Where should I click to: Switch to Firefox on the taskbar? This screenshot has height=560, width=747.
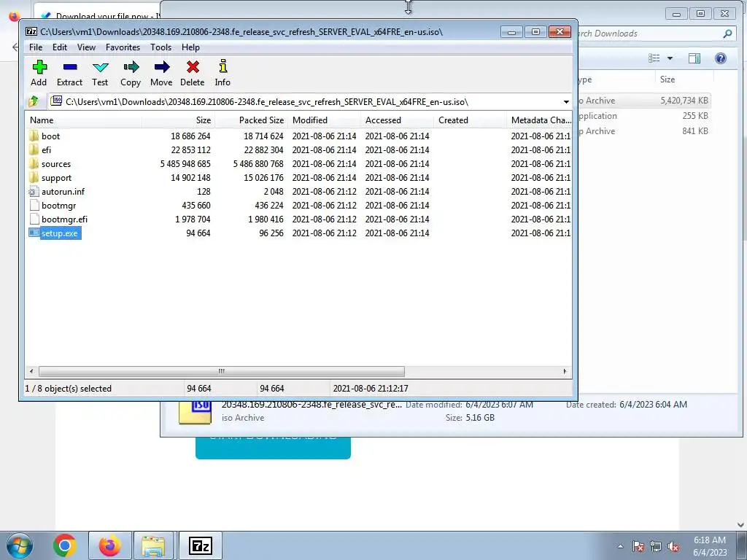[x=109, y=545]
